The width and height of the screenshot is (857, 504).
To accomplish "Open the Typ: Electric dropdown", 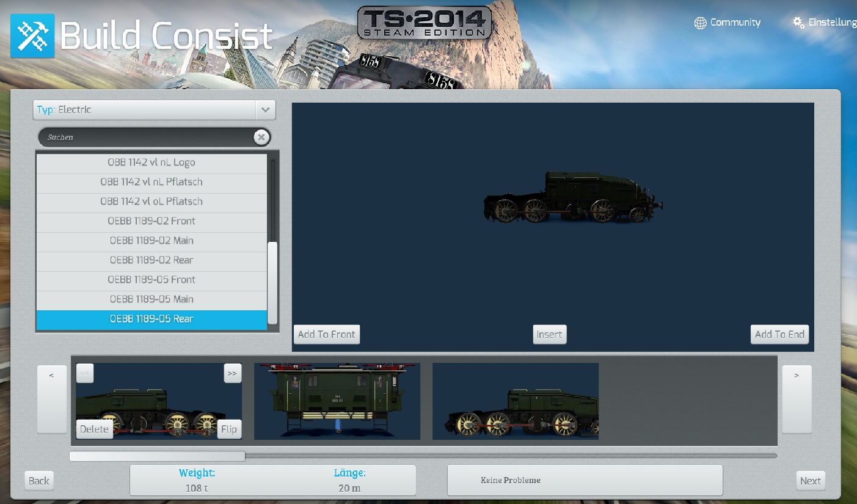I will click(x=154, y=110).
